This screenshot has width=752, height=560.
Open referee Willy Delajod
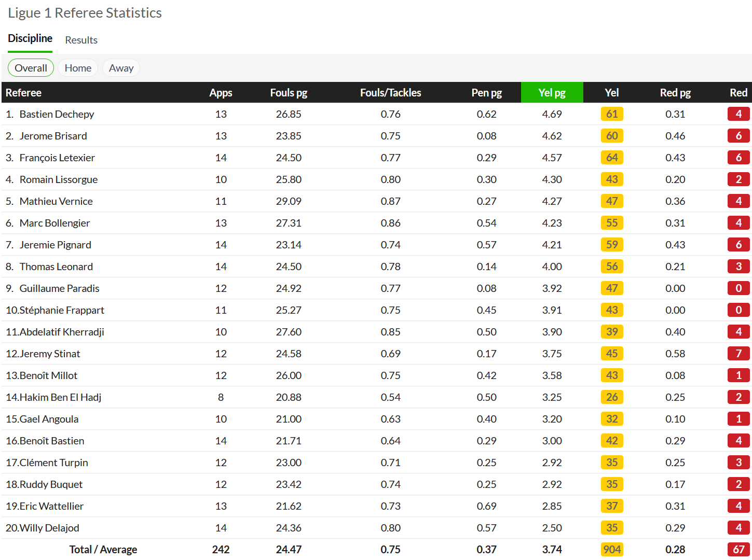[x=49, y=528]
